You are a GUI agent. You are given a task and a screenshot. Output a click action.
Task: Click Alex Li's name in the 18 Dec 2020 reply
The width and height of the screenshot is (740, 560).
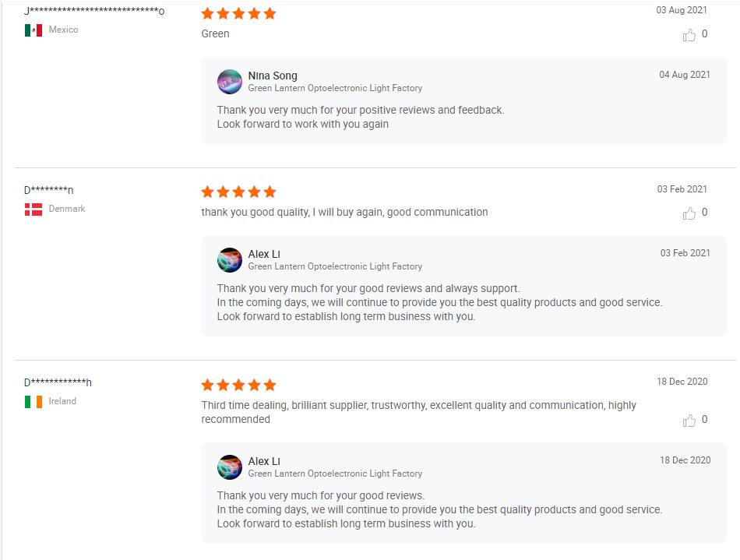264,461
